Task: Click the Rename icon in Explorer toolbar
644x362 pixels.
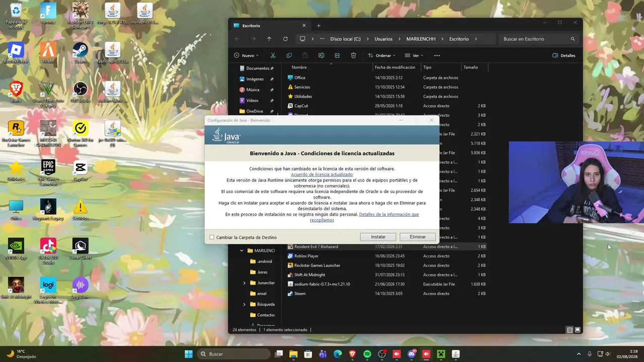Action: (321, 55)
